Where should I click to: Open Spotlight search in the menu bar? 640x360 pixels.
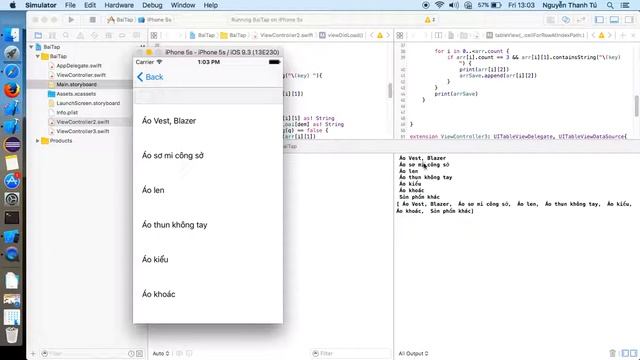click(x=610, y=5)
